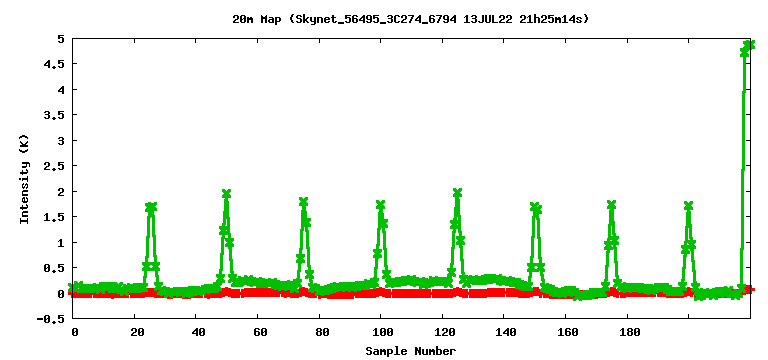Click the highest green marker near 4.9 K
This screenshot has width=768, height=360.
click(749, 45)
